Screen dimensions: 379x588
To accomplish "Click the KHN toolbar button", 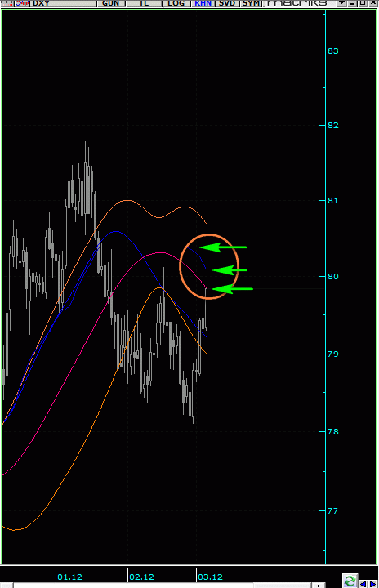I will click(203, 3).
